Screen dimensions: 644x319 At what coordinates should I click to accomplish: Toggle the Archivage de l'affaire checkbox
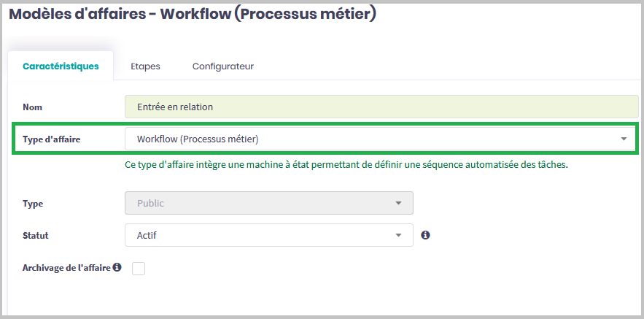pyautogui.click(x=139, y=269)
